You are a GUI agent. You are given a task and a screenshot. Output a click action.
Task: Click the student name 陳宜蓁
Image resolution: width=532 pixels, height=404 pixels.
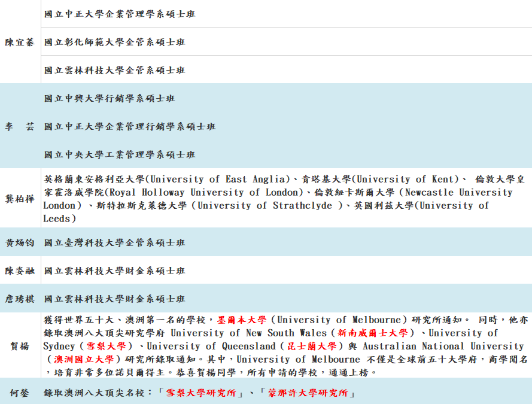20,42
